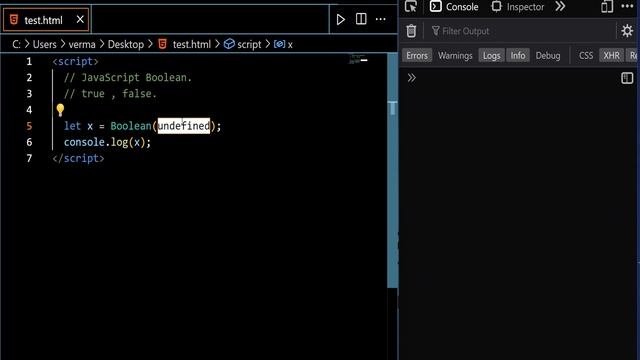Click console.log(x) on line 6
Screen dimensions: 640x360
[107, 142]
